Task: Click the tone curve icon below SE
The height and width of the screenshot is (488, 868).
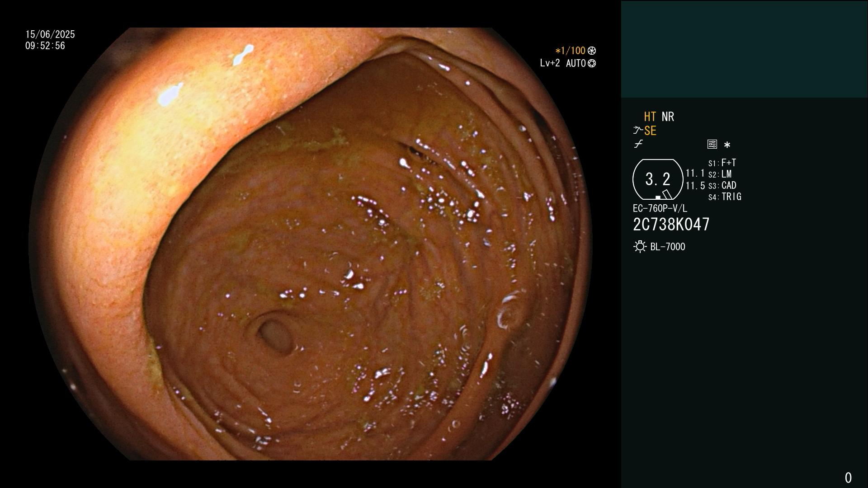Action: click(638, 144)
